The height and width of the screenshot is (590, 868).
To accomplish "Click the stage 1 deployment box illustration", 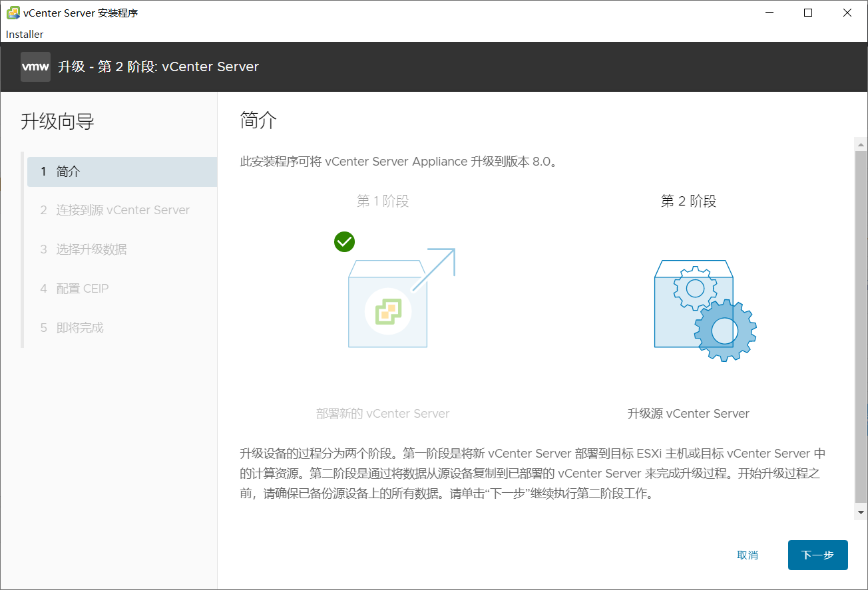I will click(387, 303).
